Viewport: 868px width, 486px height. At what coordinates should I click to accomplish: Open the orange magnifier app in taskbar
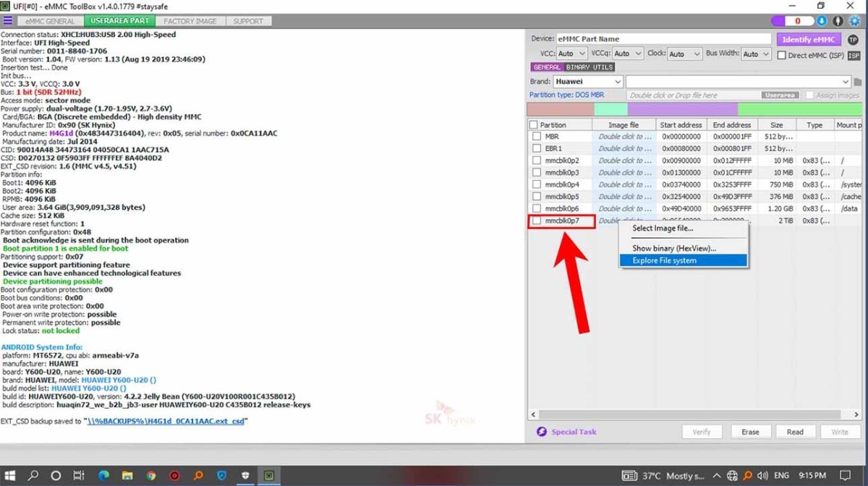pos(198,476)
